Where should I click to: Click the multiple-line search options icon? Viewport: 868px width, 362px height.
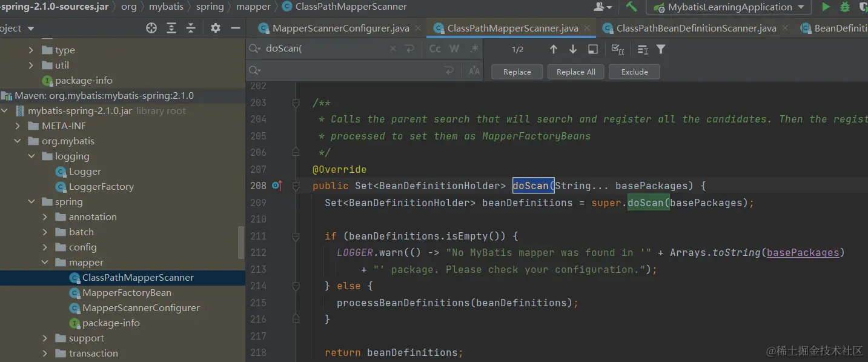(643, 49)
